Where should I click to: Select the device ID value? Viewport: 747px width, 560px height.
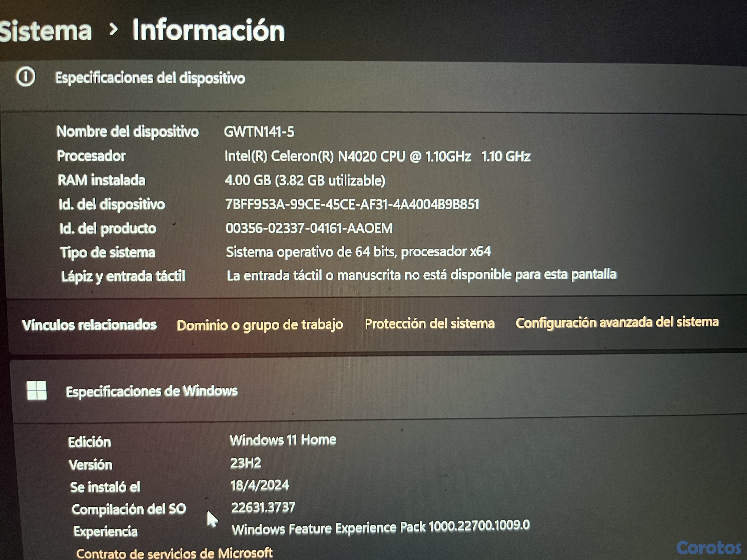point(352,204)
